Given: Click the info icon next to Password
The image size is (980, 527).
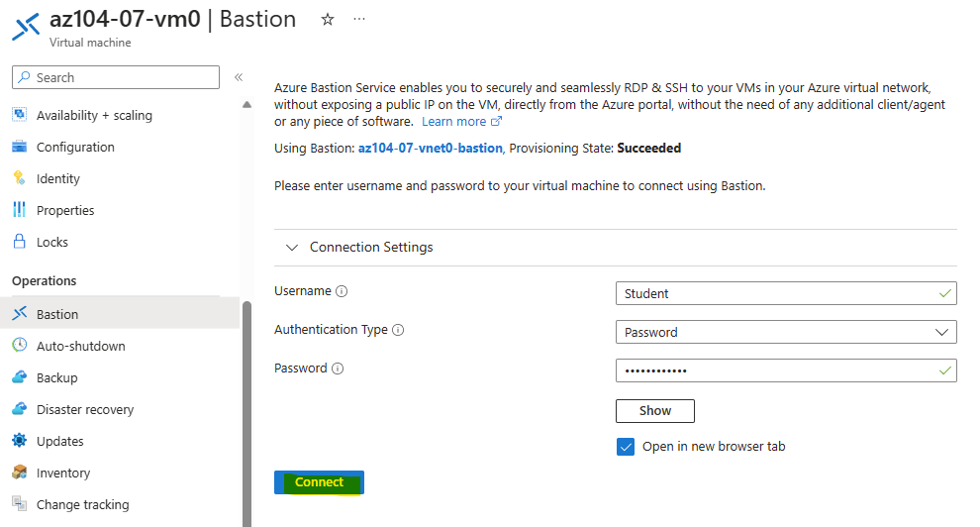Looking at the screenshot, I should [338, 369].
